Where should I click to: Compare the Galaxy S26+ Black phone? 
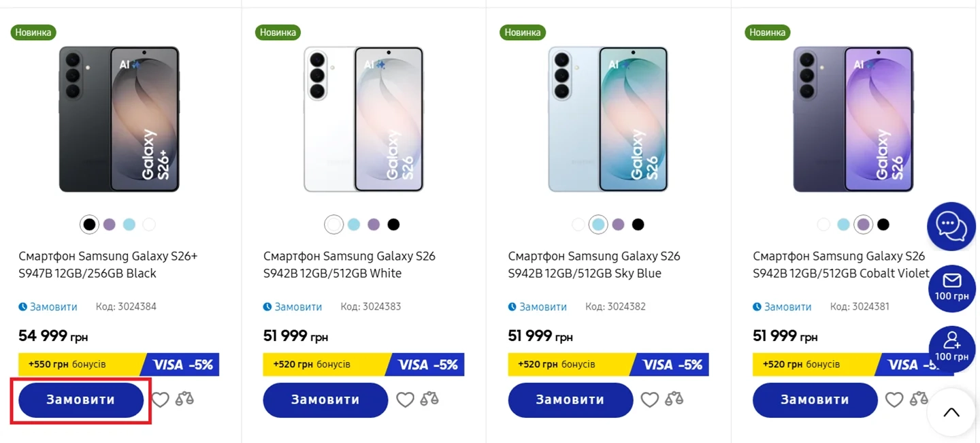pos(184,399)
